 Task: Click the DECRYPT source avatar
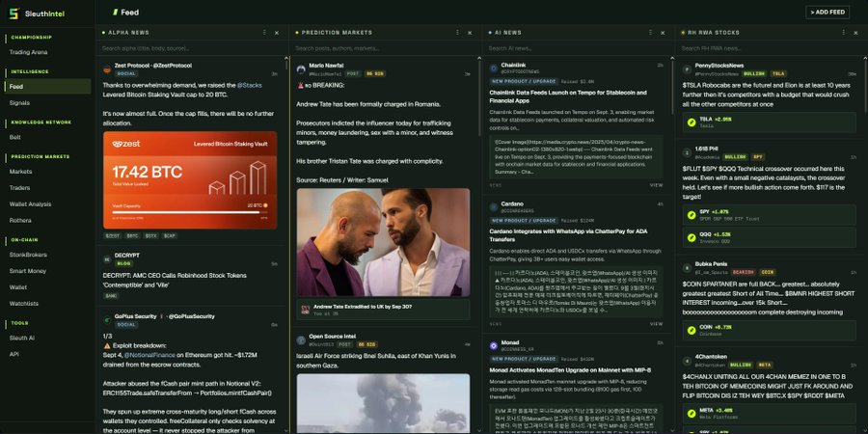[x=107, y=259]
